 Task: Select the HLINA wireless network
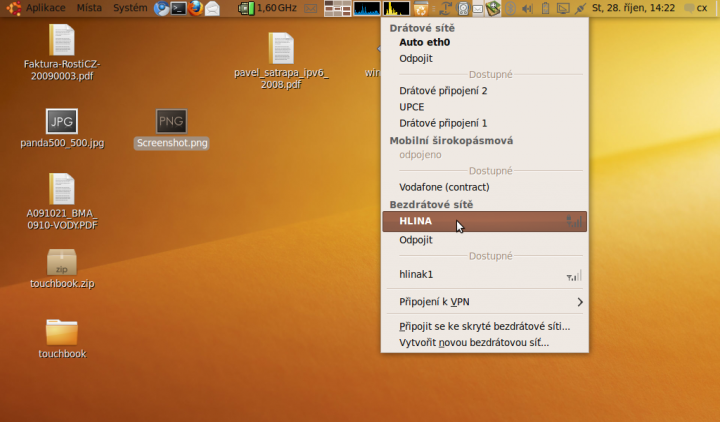coord(484,221)
